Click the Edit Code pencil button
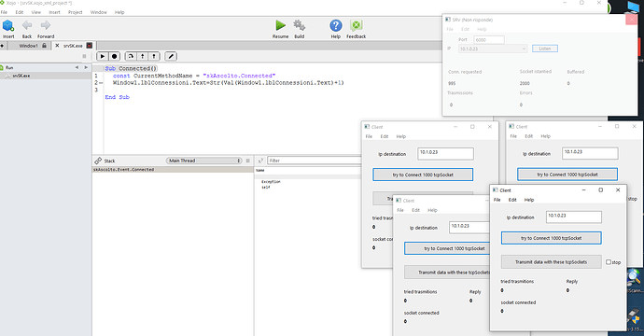The width and height of the screenshot is (644, 336). [x=172, y=56]
